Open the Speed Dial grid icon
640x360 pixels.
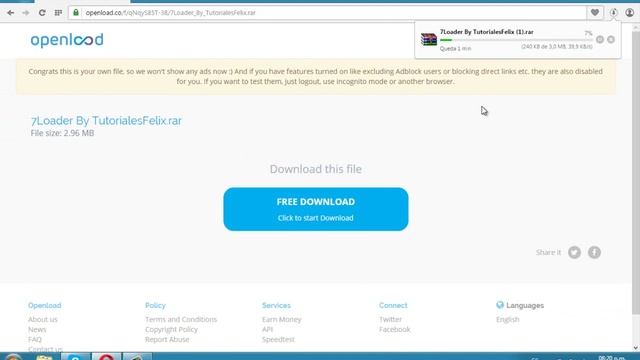(x=58, y=13)
